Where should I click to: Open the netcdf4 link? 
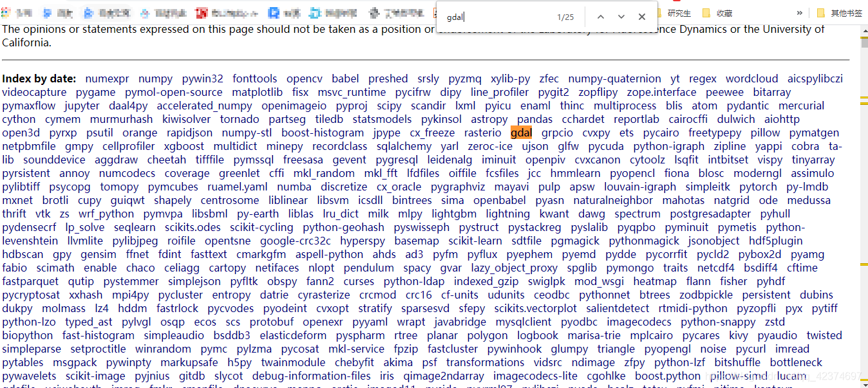[716, 268]
